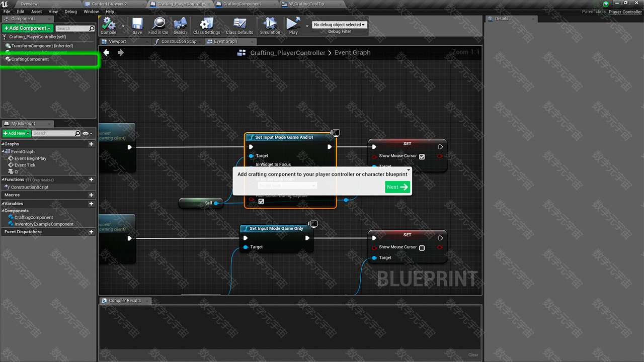Click the green icon at the top-right corner
Screen dimensions: 644x362
click(x=606, y=4)
